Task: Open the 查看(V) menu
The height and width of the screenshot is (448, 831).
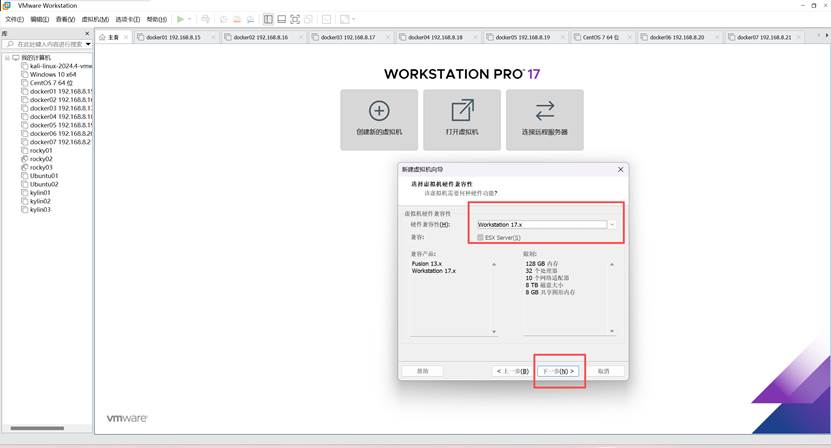Action: click(65, 19)
